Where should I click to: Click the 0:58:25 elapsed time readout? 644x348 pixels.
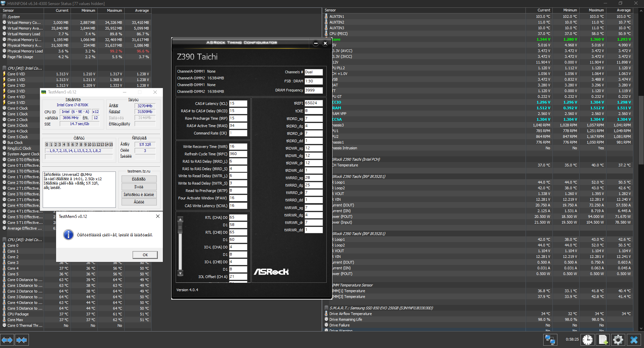(x=572, y=340)
